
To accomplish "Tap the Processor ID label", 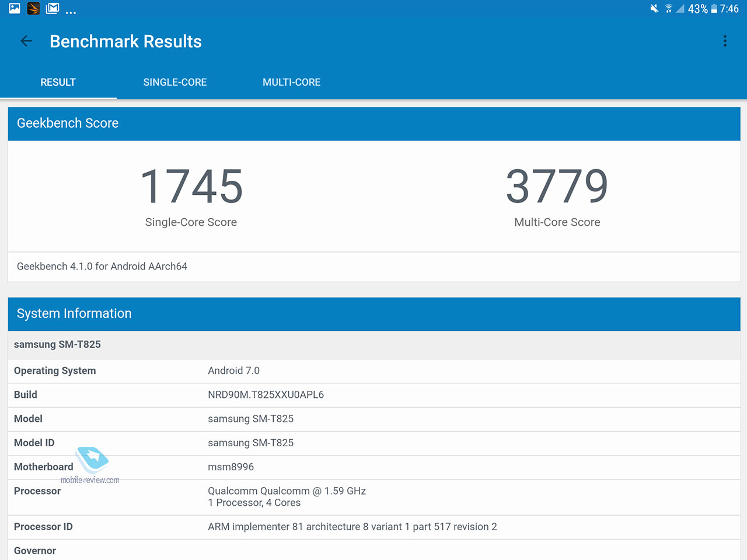I will pyautogui.click(x=43, y=527).
